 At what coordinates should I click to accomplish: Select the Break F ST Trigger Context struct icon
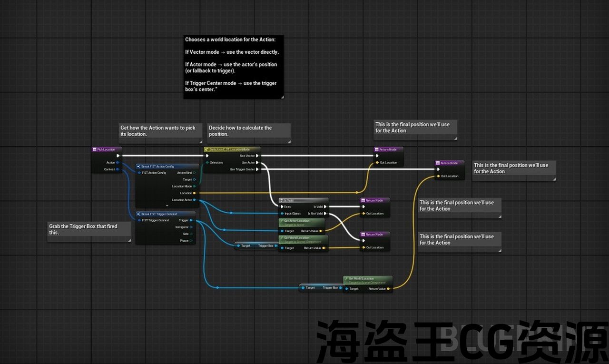139,214
